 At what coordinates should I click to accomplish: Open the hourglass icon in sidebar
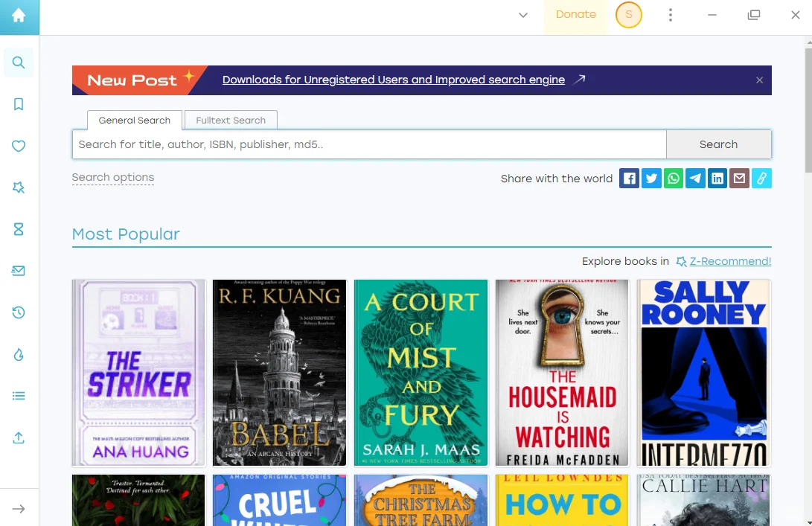(19, 229)
